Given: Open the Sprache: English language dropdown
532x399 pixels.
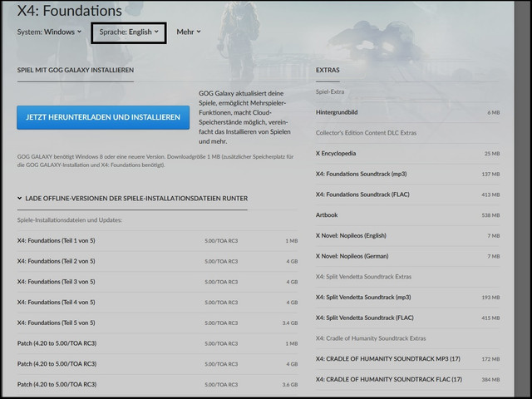Looking at the screenshot, I should click(129, 32).
